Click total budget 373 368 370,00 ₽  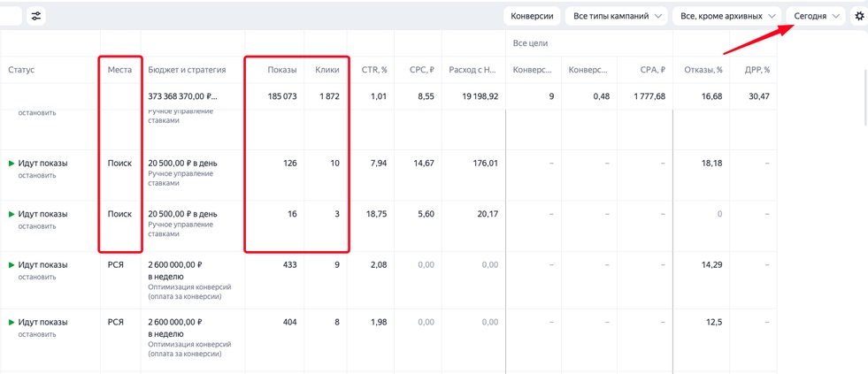(183, 96)
